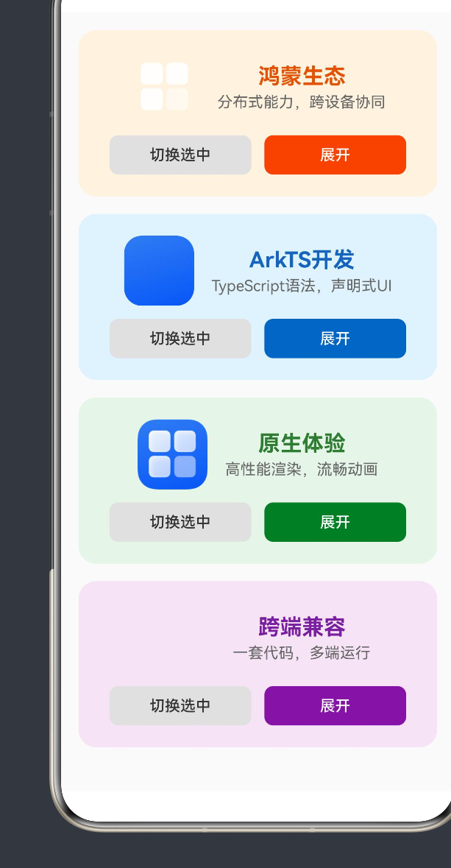Click the subtitle TypeScript语法，声明式UI
This screenshot has width=451, height=868.
coord(302,286)
